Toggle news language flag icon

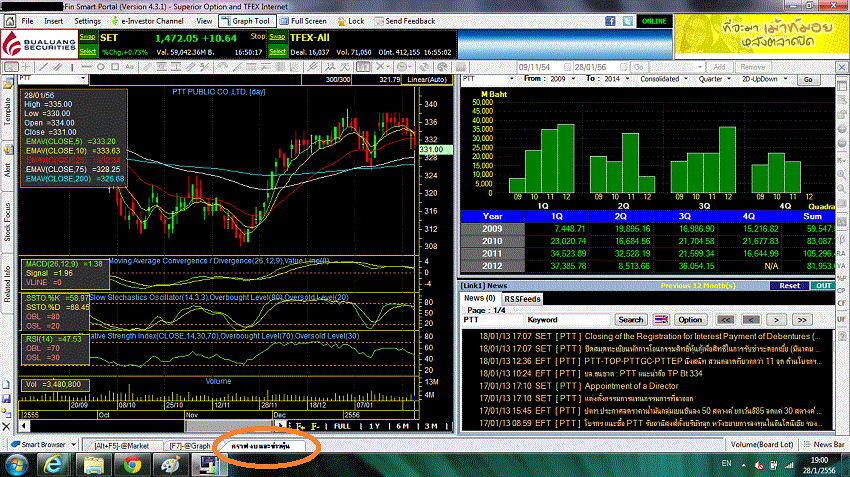pos(661,320)
